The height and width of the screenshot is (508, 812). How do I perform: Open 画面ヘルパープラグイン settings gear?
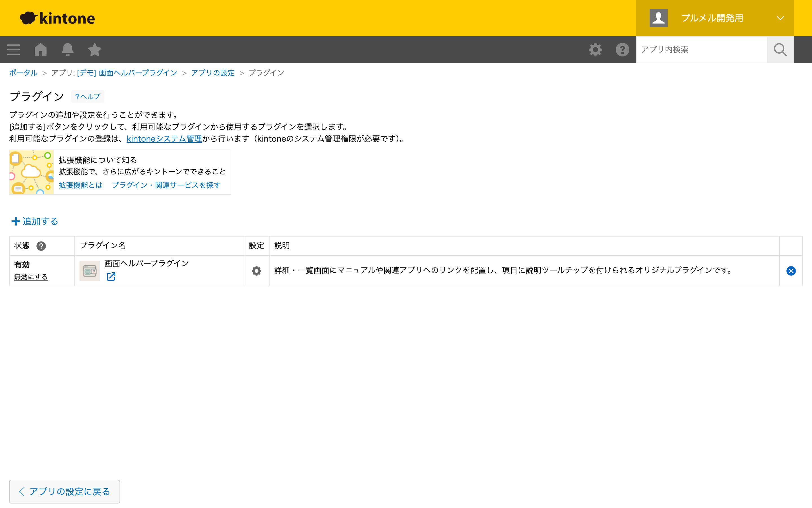coord(256,271)
